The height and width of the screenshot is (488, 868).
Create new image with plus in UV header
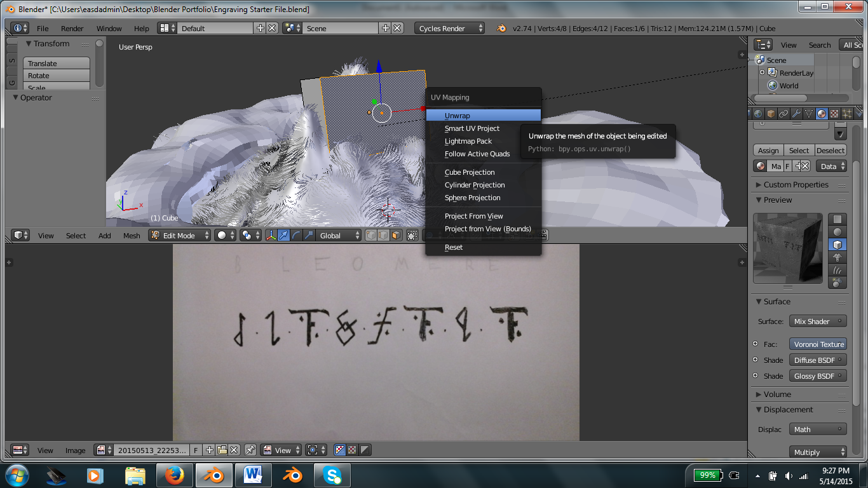[x=209, y=451]
